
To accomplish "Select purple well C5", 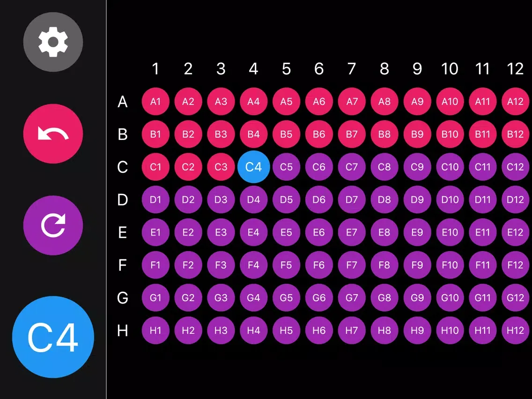I will (286, 167).
